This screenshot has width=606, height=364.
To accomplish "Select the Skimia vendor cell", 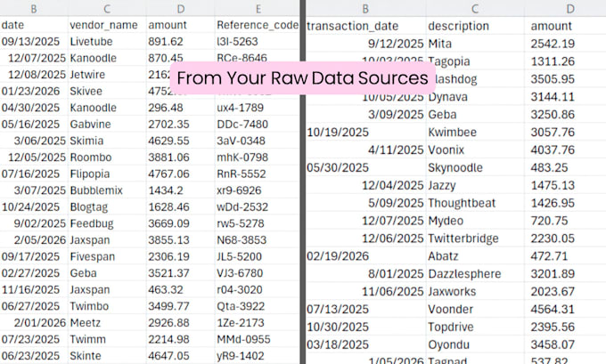I will click(107, 141).
